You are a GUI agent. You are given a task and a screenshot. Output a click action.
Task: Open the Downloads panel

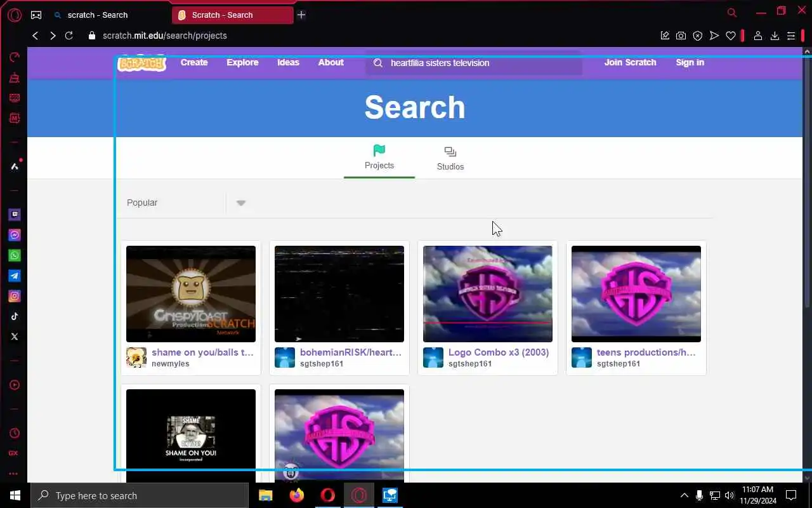[775, 36]
